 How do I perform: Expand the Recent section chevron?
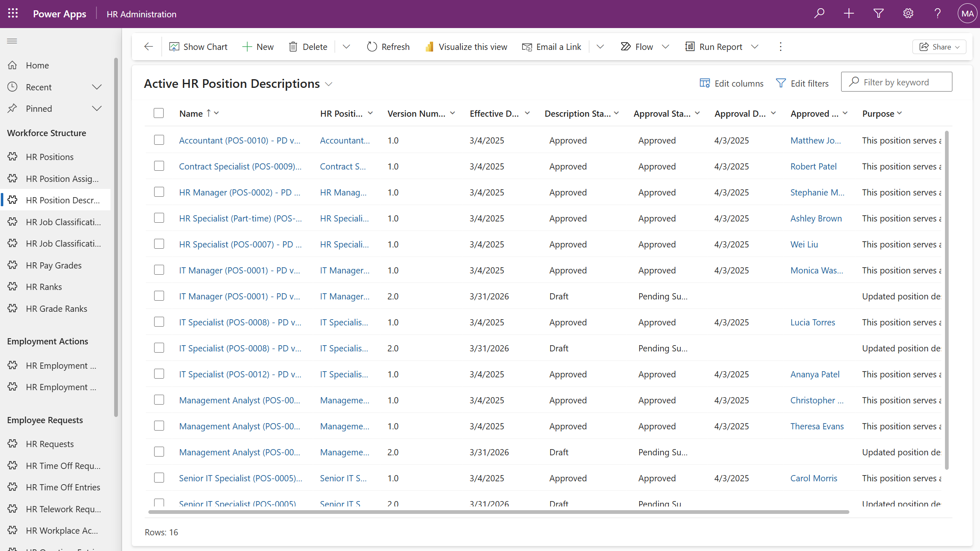pos(97,87)
